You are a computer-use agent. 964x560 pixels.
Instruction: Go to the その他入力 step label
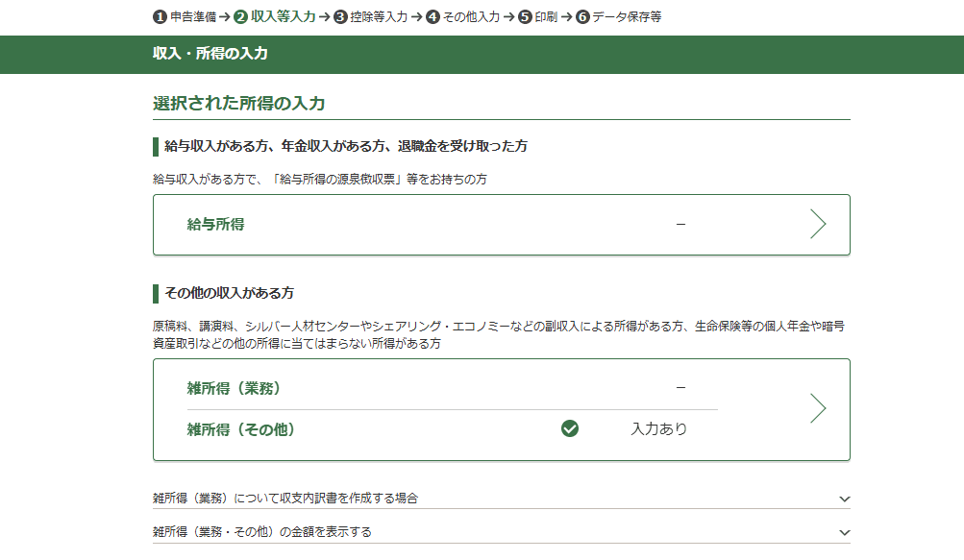[x=471, y=16]
